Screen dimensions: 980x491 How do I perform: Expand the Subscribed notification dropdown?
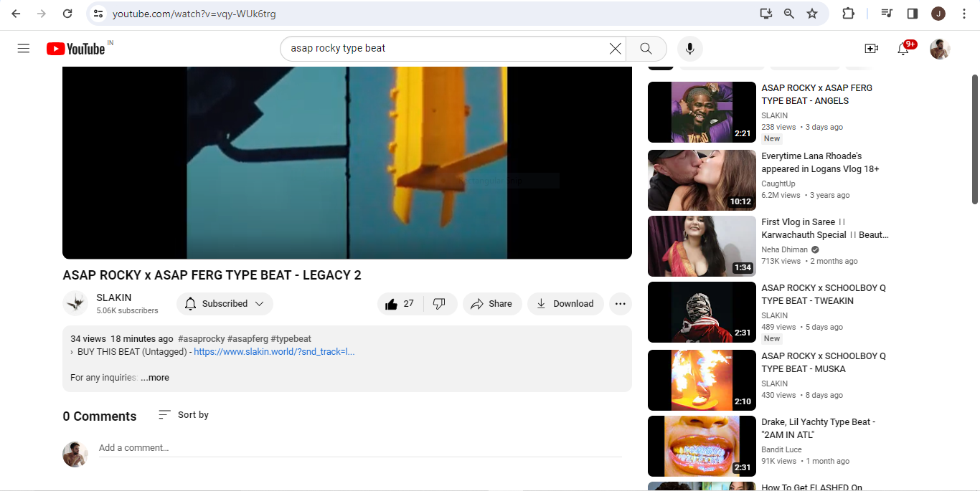pyautogui.click(x=225, y=304)
